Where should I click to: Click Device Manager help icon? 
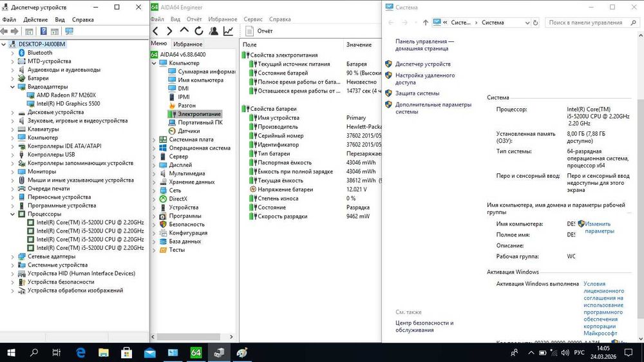point(43,31)
